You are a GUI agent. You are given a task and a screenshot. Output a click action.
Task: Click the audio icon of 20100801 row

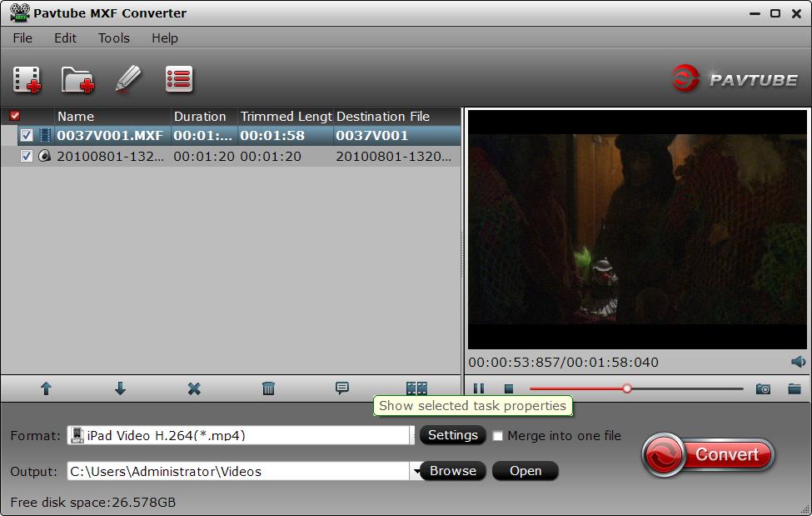tap(44, 156)
